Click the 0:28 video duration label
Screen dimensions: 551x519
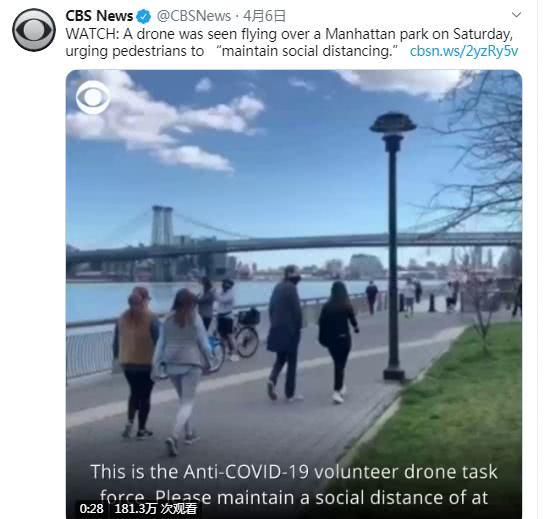91,508
